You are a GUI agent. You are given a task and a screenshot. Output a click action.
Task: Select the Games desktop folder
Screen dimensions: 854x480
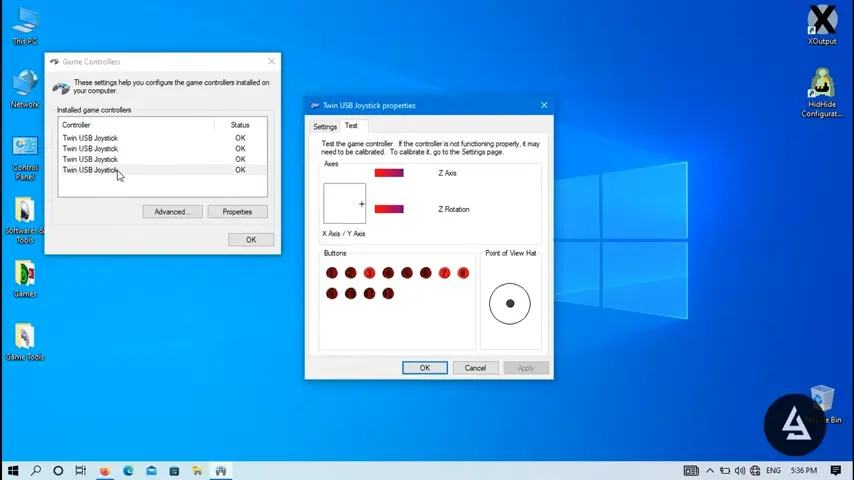pyautogui.click(x=25, y=279)
